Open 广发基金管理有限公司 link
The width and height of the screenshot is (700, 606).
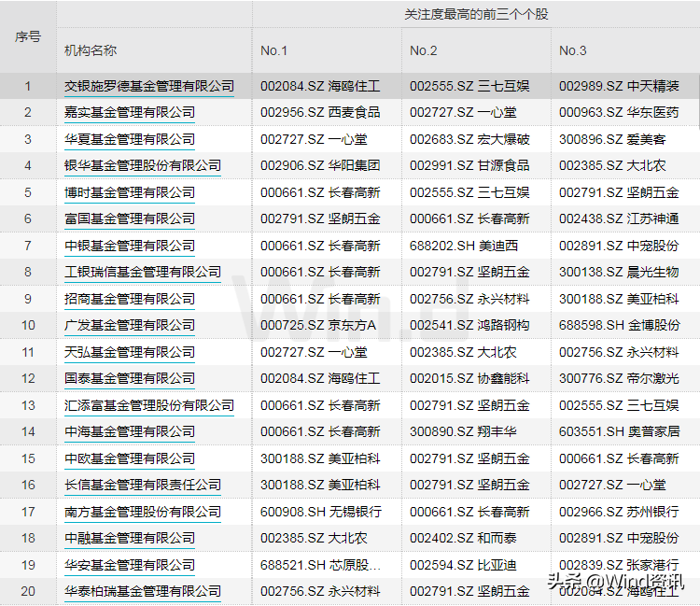[130, 325]
